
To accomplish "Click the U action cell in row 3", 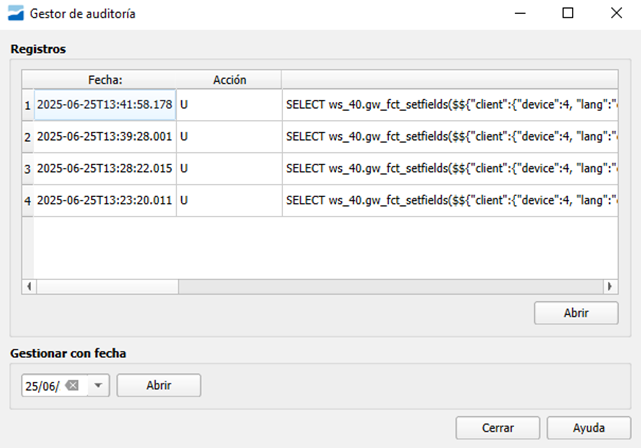I will click(x=229, y=168).
